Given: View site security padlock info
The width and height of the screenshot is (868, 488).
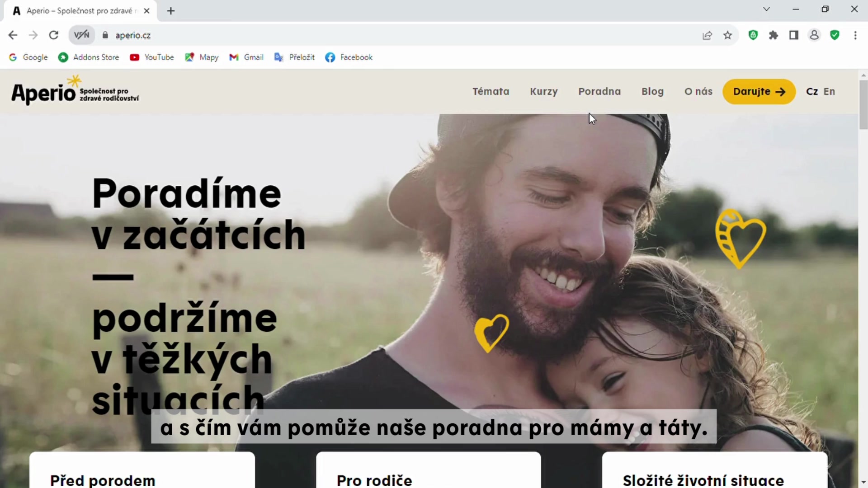Looking at the screenshot, I should coord(105,35).
